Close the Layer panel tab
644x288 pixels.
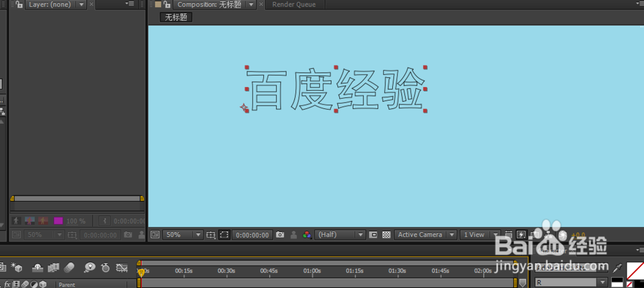coord(91,5)
